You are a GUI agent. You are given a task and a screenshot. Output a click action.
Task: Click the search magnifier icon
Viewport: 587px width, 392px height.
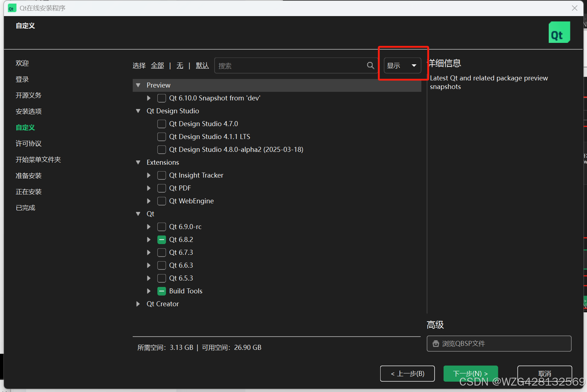click(370, 65)
